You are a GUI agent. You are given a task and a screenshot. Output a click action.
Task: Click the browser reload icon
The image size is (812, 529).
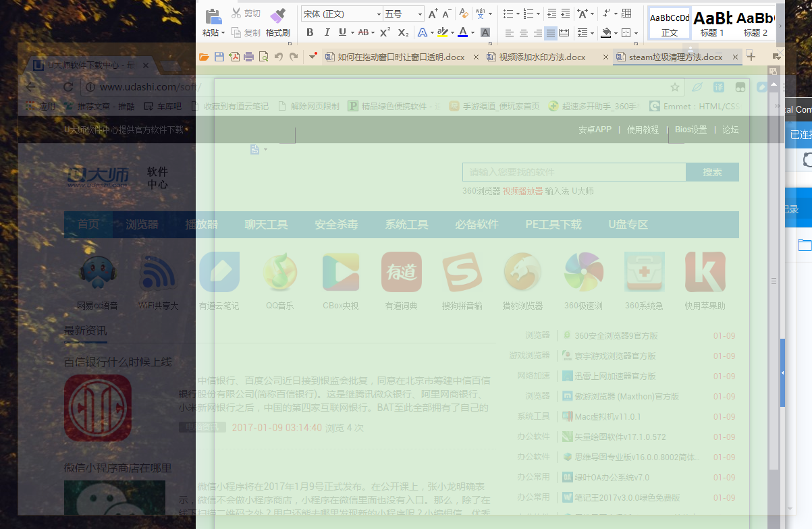coord(68,87)
